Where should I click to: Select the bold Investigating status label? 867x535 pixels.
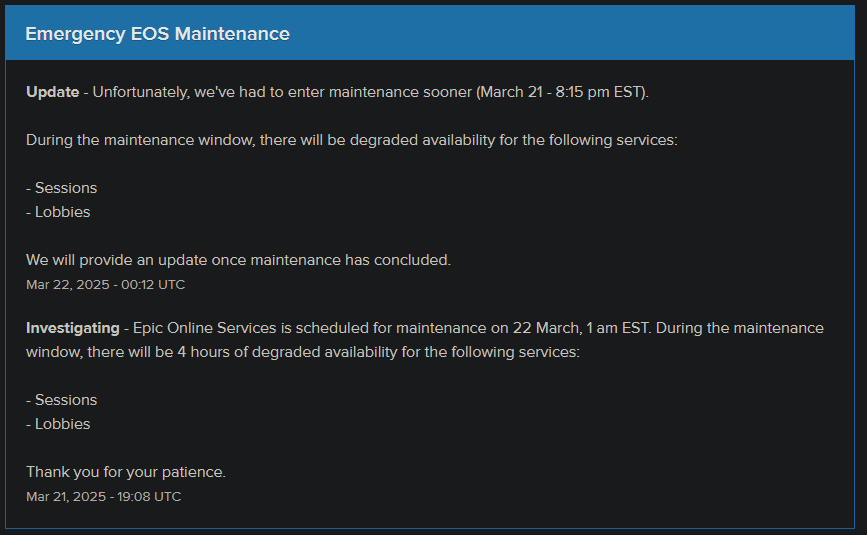pyautogui.click(x=72, y=328)
